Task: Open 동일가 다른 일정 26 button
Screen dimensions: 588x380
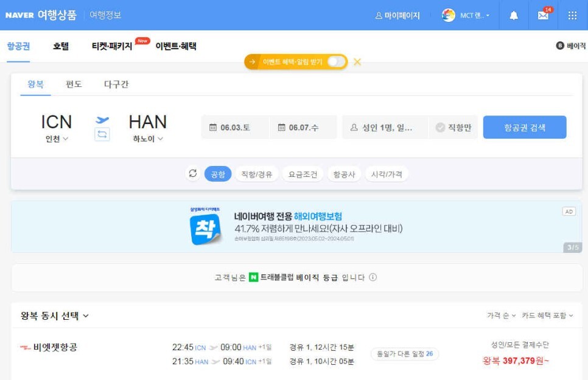Action: [x=405, y=354]
